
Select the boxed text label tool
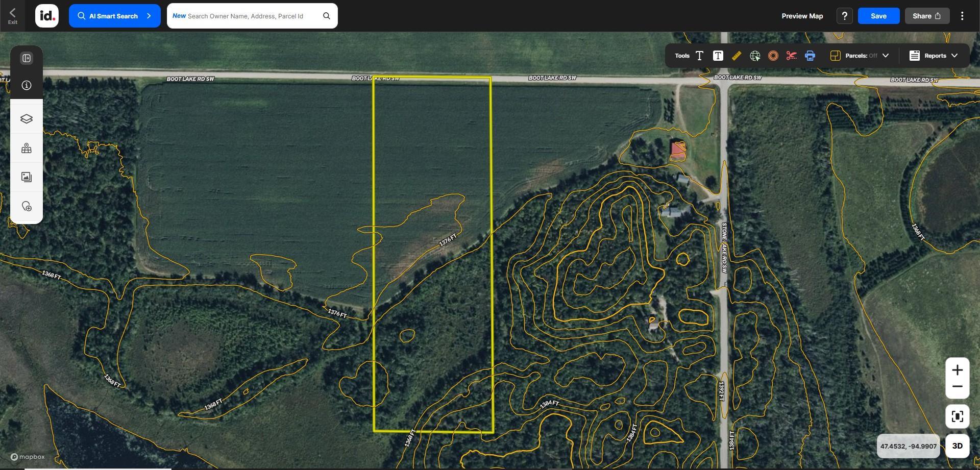tap(718, 56)
